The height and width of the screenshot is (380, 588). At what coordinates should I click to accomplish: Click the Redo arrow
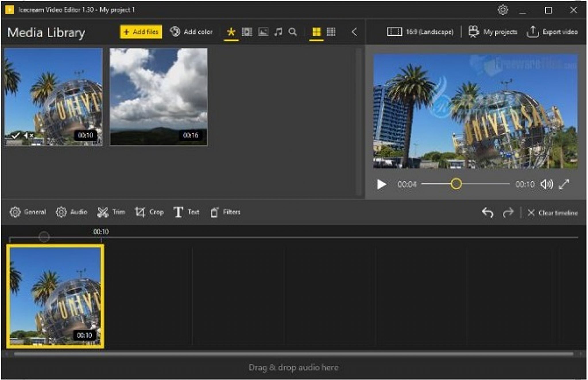pos(508,213)
